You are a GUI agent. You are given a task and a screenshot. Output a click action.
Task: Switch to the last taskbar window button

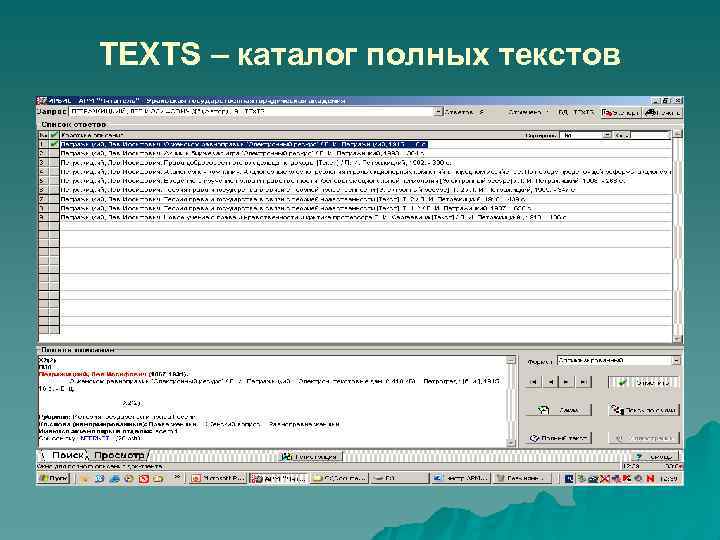(522, 478)
